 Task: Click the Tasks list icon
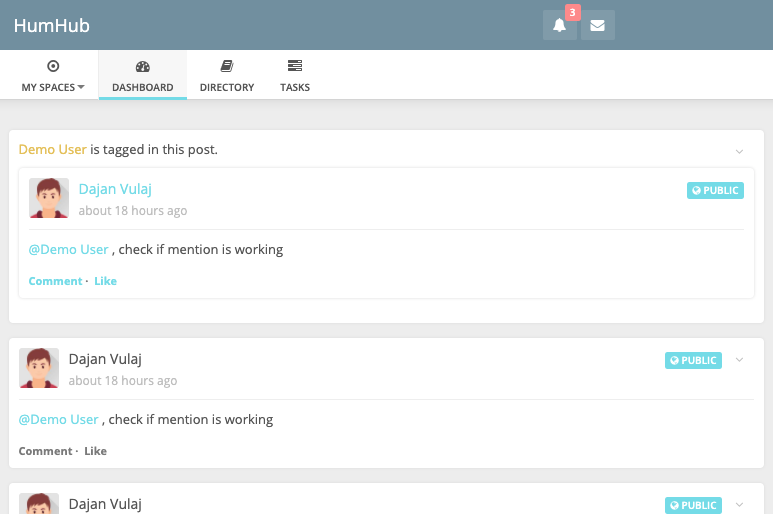295,66
